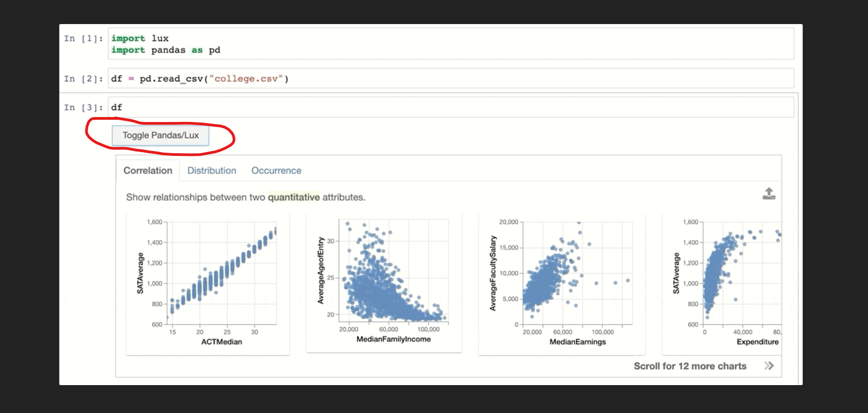Screen dimensions: 868x413
Task: Select the SATAverage vs Expenditure chart
Action: [722, 284]
